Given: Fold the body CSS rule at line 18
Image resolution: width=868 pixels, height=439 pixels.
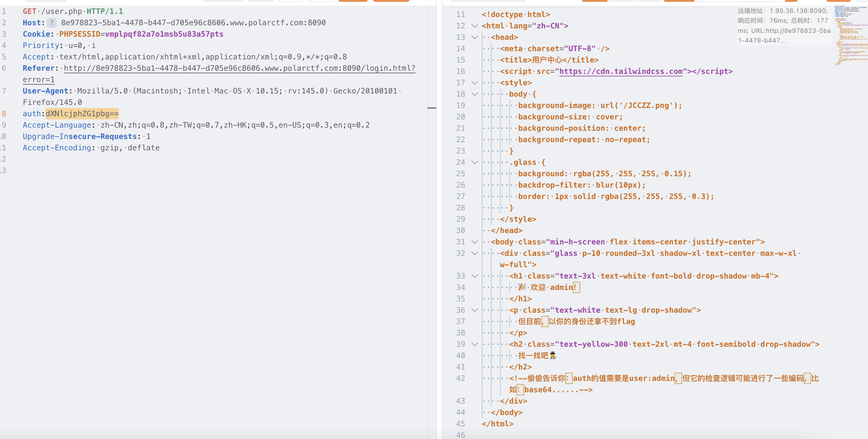Looking at the screenshot, I should click(474, 94).
